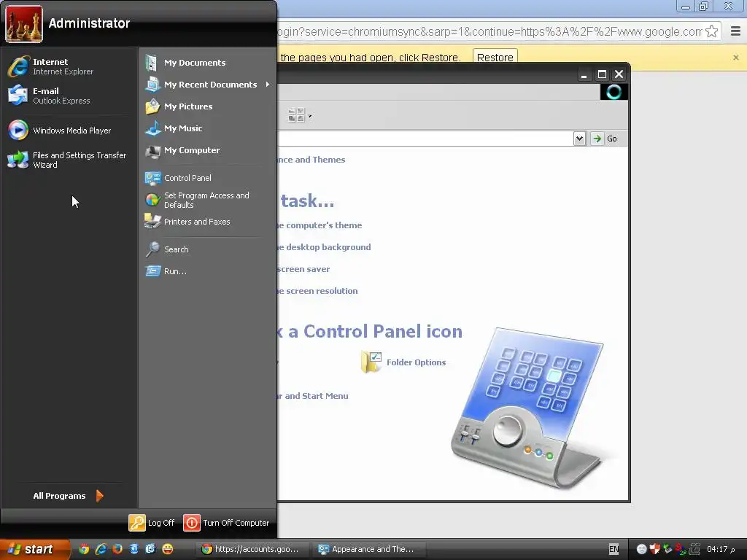
Task: Click the screen saver task link
Action: [x=303, y=269]
